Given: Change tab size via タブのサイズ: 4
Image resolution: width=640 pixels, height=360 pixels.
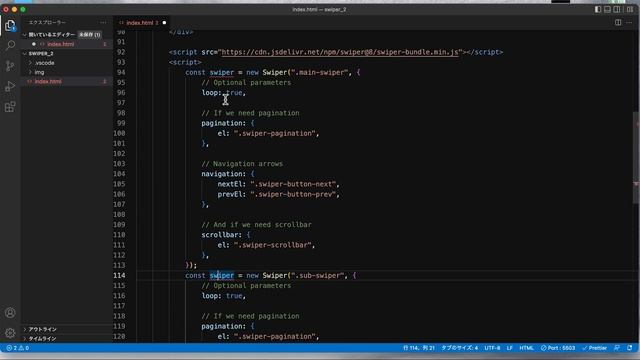Looking at the screenshot, I should [460, 348].
